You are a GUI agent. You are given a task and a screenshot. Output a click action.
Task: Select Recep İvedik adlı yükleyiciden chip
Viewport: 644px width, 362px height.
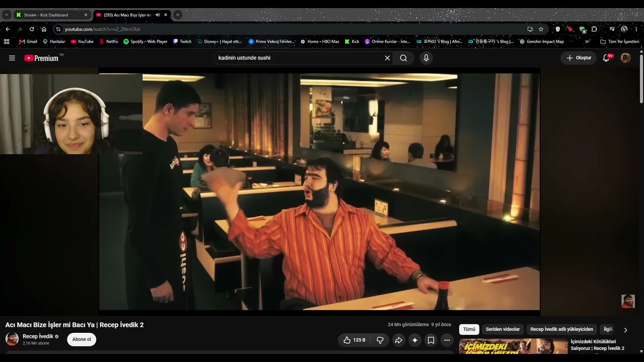coord(561,329)
